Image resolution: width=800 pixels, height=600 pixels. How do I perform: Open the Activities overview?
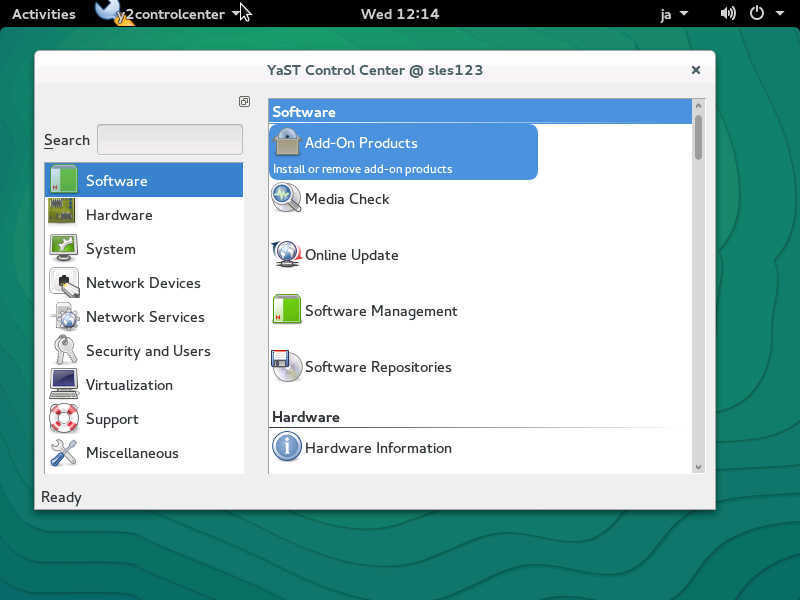coord(44,14)
